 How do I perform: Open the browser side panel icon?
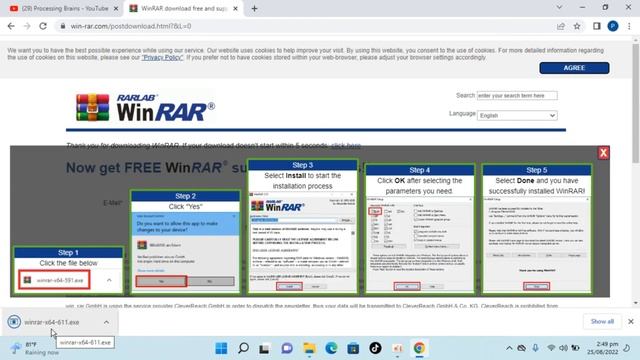coord(597,26)
